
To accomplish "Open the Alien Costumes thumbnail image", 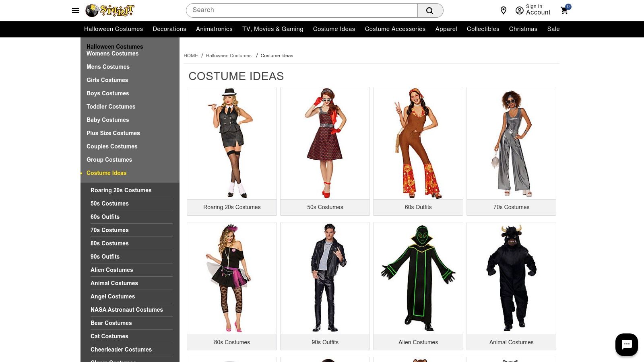I will (x=418, y=278).
